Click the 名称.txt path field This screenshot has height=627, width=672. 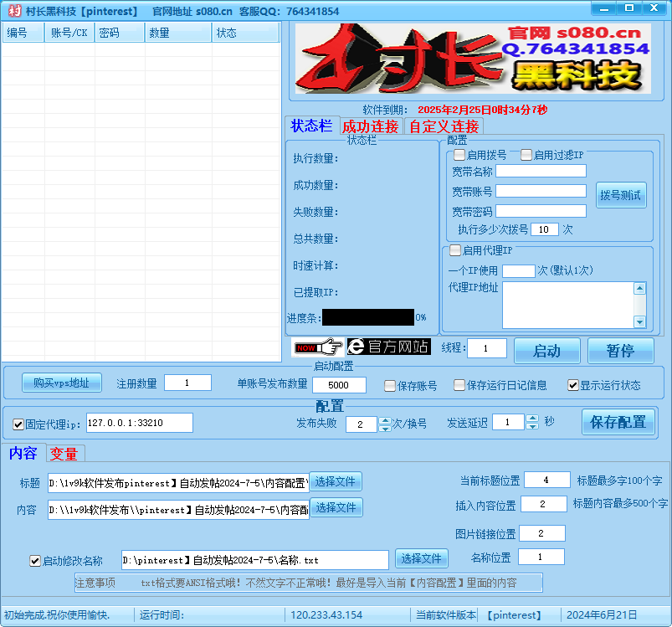pyautogui.click(x=255, y=560)
